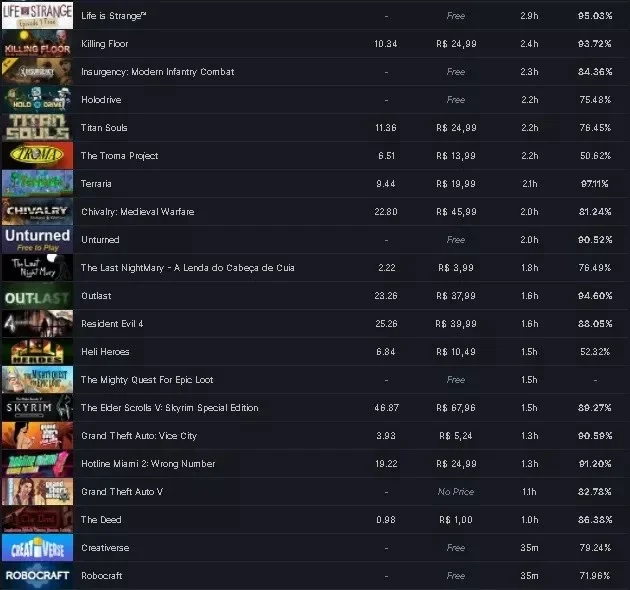The image size is (630, 590).
Task: Click the Insurgency game thumbnail
Action: [x=37, y=72]
